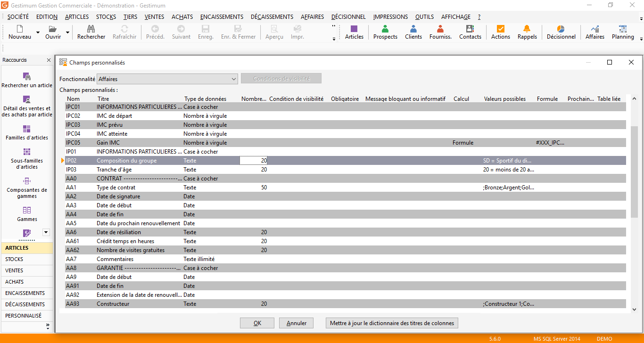Click the Enreg. save icon
The height and width of the screenshot is (343, 644).
coord(206,29)
